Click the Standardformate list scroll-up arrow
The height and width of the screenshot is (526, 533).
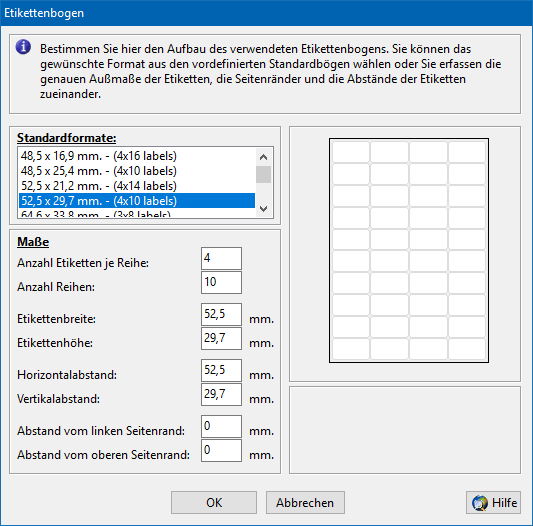[263, 157]
